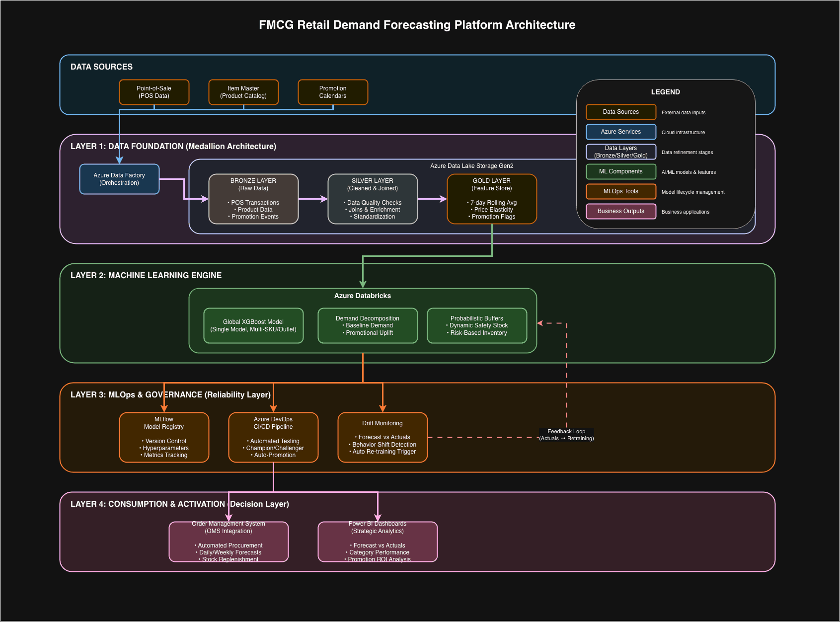Image resolution: width=840 pixels, height=622 pixels.
Task: Click the Drift Monitoring node
Action: coord(382,437)
